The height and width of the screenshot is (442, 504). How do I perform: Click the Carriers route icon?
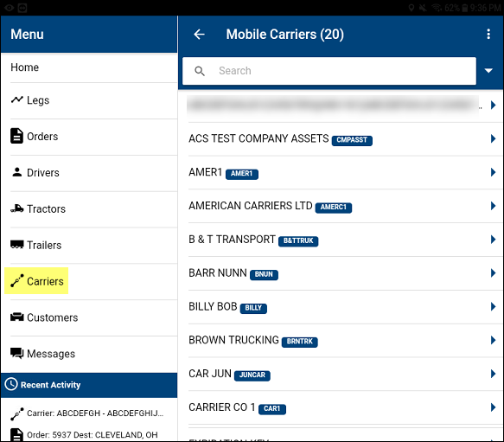[17, 280]
